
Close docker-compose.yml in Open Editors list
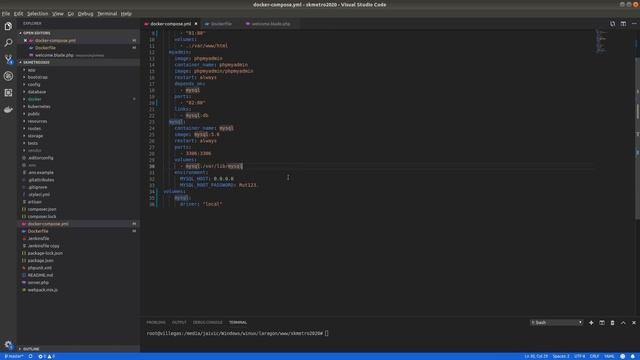25,40
